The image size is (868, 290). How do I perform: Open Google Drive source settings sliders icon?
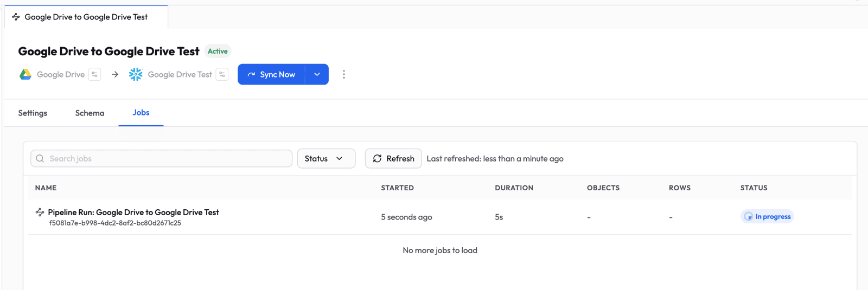(94, 75)
